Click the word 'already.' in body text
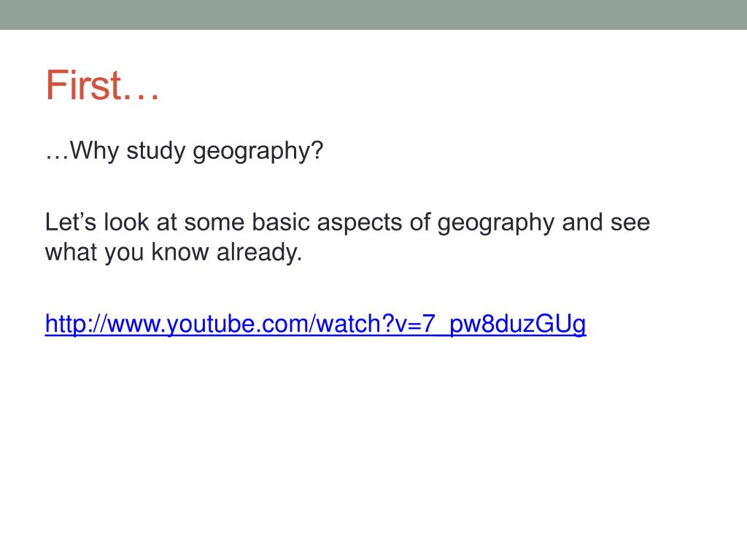This screenshot has height=560, width=747. 259,252
